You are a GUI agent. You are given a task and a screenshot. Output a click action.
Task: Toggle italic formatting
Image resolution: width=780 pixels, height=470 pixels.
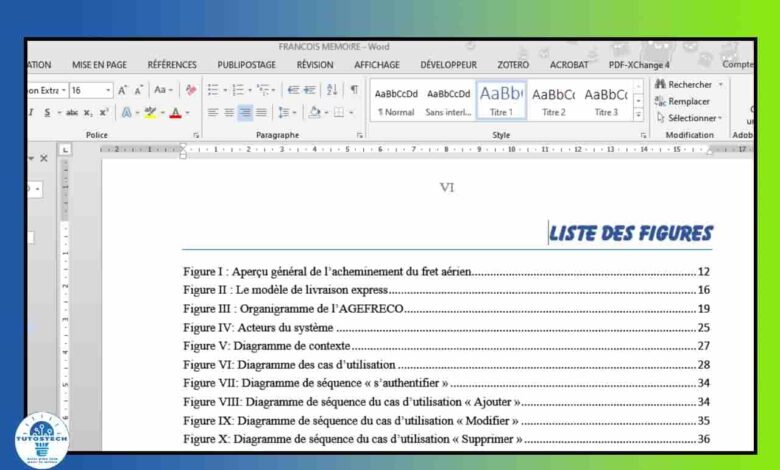pos(31,113)
